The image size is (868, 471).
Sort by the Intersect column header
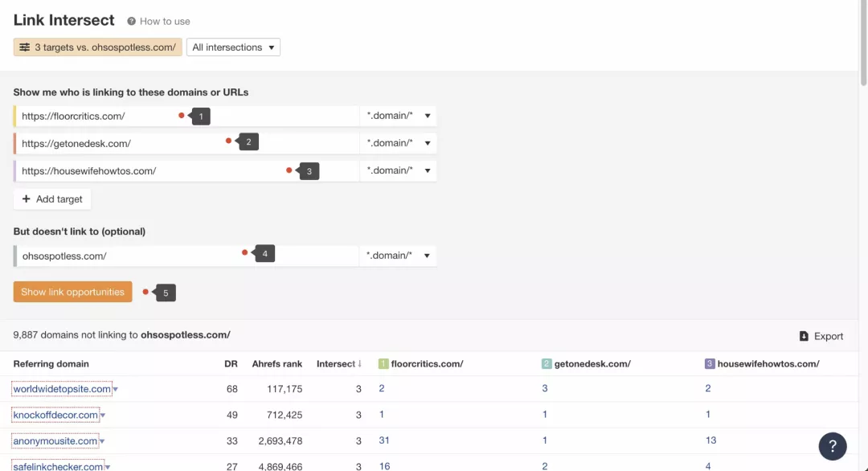(339, 363)
